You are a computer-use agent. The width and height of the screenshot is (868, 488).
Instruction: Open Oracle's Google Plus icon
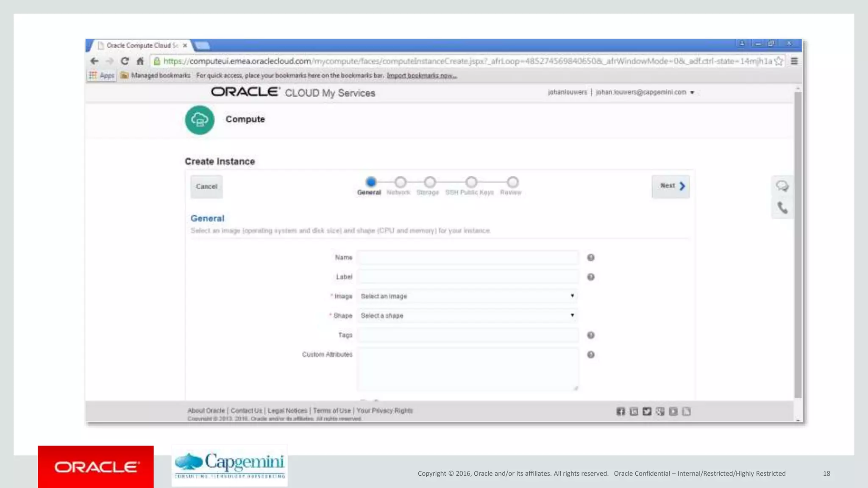(x=660, y=412)
